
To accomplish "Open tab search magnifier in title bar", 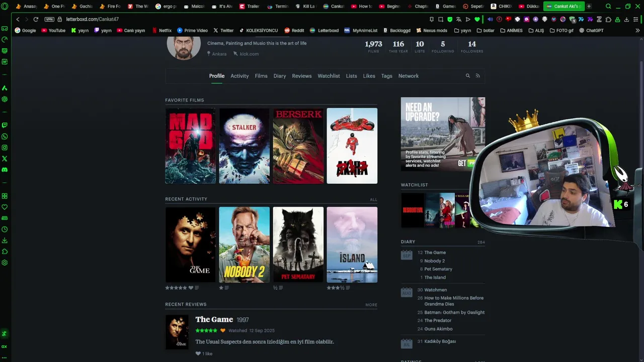I will pyautogui.click(x=608, y=7).
